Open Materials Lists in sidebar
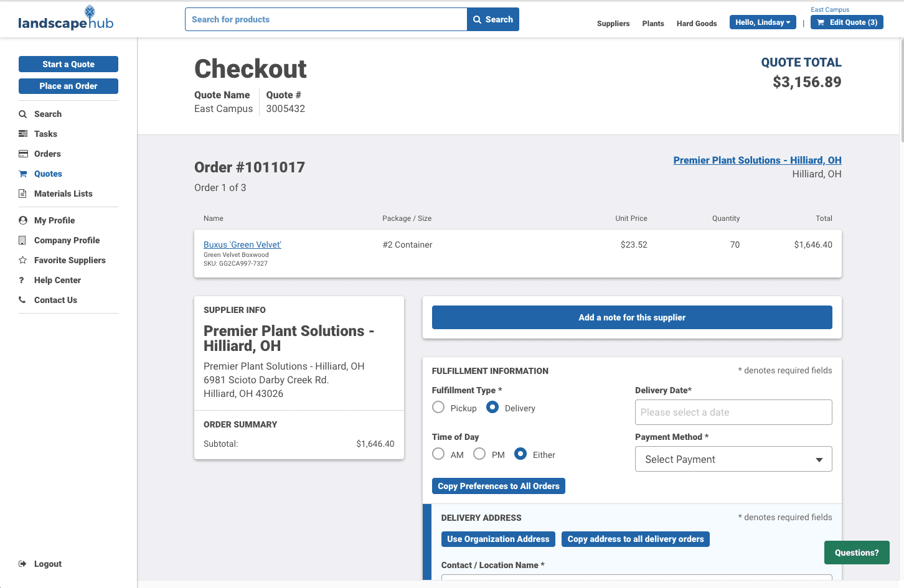This screenshot has width=904, height=588. click(x=63, y=194)
